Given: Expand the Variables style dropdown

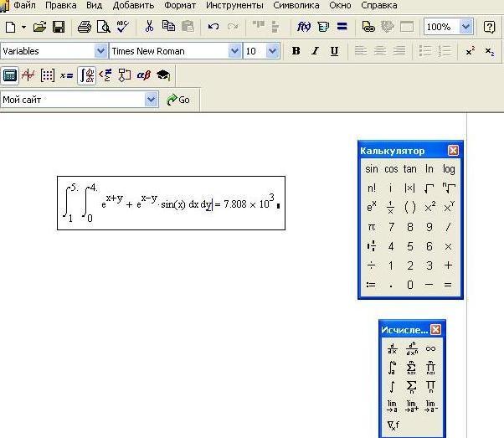Looking at the screenshot, I should [x=101, y=51].
